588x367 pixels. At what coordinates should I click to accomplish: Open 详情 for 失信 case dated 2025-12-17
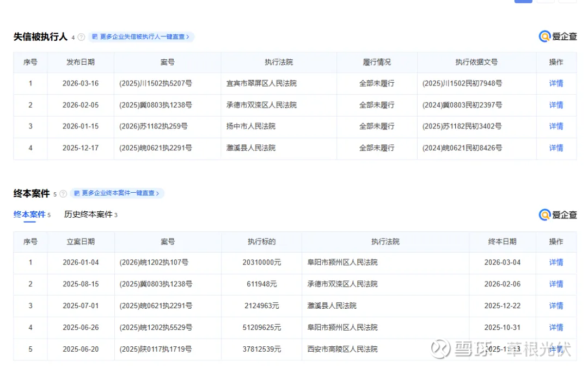[x=556, y=148]
